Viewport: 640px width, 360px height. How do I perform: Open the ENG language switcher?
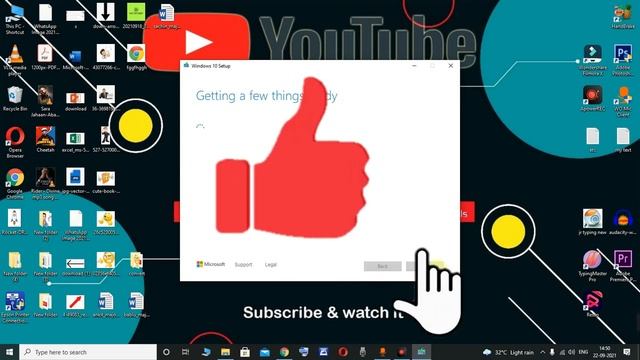[x=583, y=352]
